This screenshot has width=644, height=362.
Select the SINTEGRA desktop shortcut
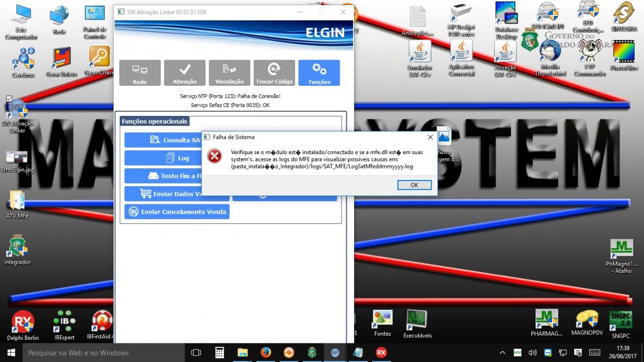click(x=623, y=17)
